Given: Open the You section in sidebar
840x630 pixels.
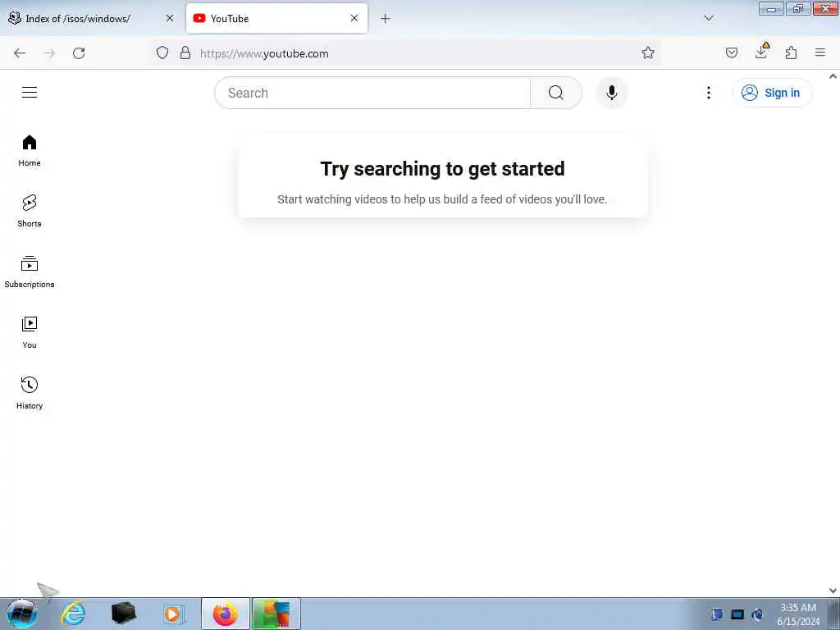Looking at the screenshot, I should (x=30, y=333).
